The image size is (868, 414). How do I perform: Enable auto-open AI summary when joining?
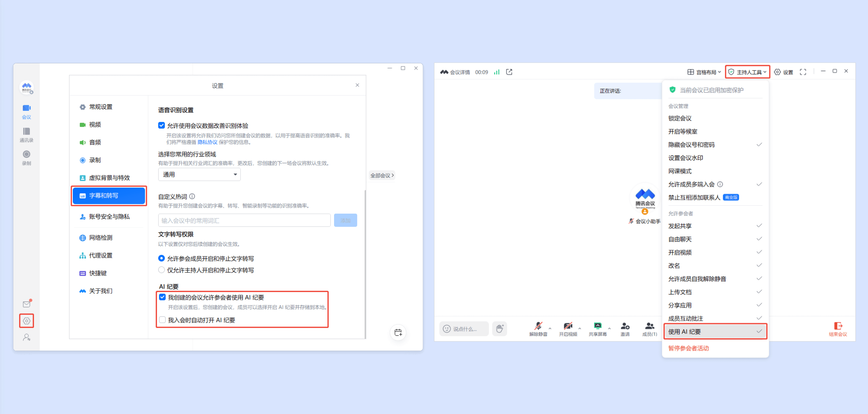click(162, 320)
